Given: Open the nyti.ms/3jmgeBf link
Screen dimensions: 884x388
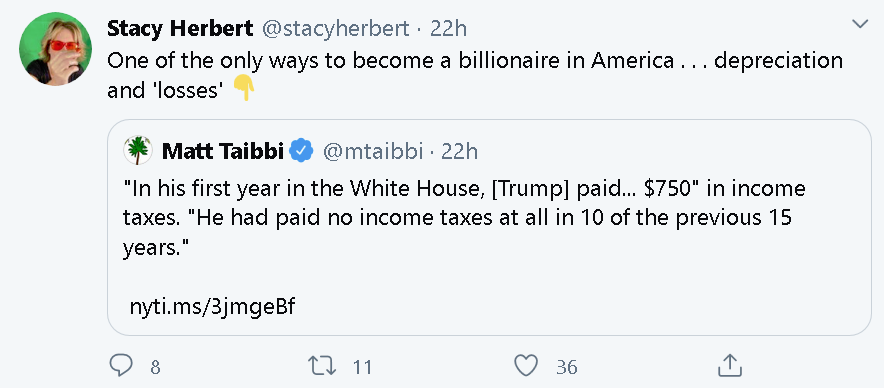Looking at the screenshot, I should click(213, 307).
